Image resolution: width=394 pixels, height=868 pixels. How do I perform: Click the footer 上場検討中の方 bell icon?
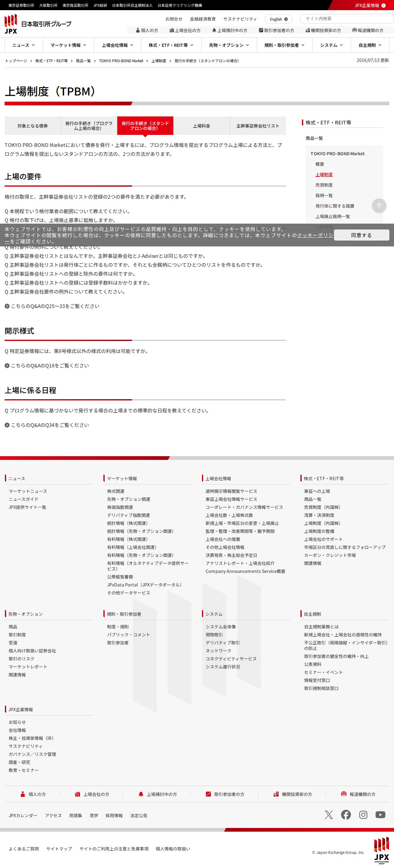click(x=141, y=794)
